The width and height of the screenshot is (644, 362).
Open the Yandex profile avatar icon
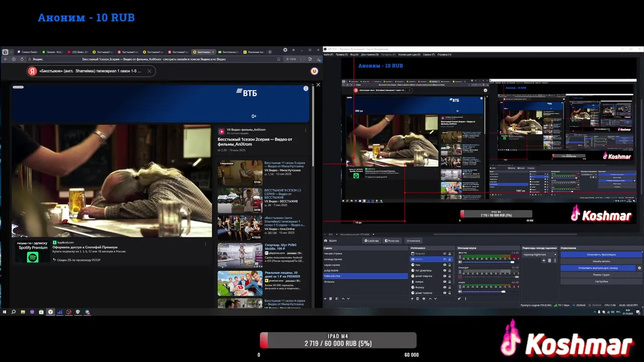click(314, 71)
